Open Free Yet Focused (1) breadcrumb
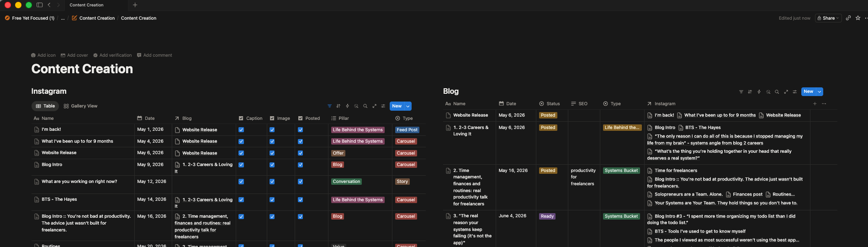The width and height of the screenshot is (868, 247). click(30, 18)
